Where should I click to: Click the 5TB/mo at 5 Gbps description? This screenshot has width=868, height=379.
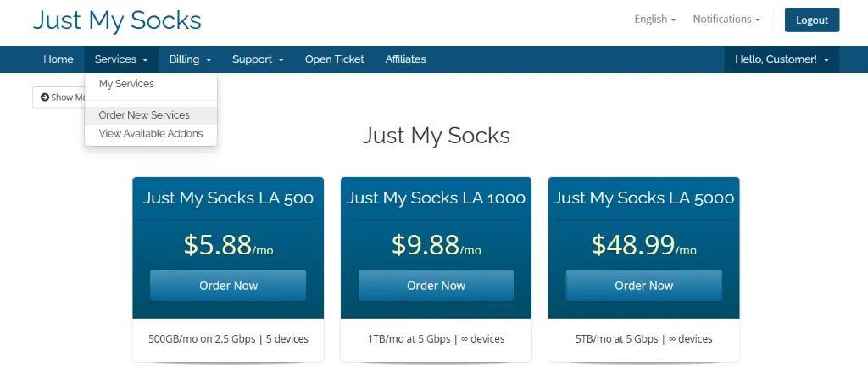(x=644, y=338)
